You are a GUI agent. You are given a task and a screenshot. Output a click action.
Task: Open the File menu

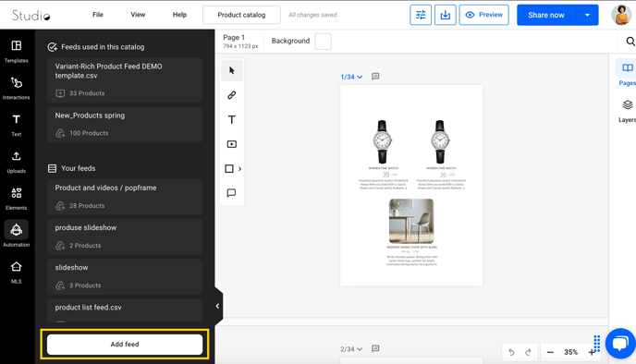pyautogui.click(x=98, y=15)
